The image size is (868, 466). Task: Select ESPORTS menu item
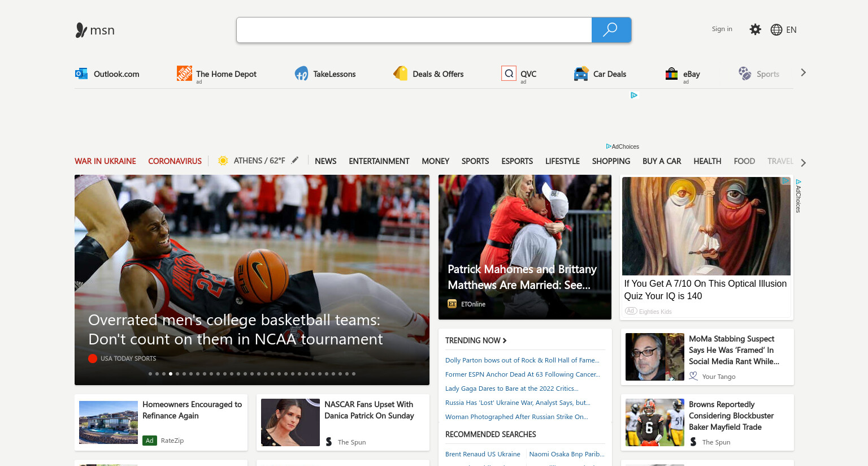(x=517, y=161)
